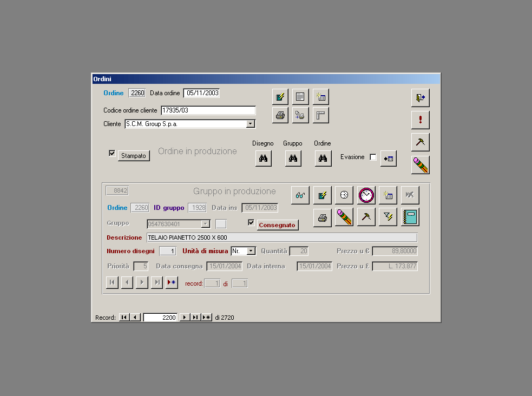Click the Consegnato button

(x=278, y=225)
